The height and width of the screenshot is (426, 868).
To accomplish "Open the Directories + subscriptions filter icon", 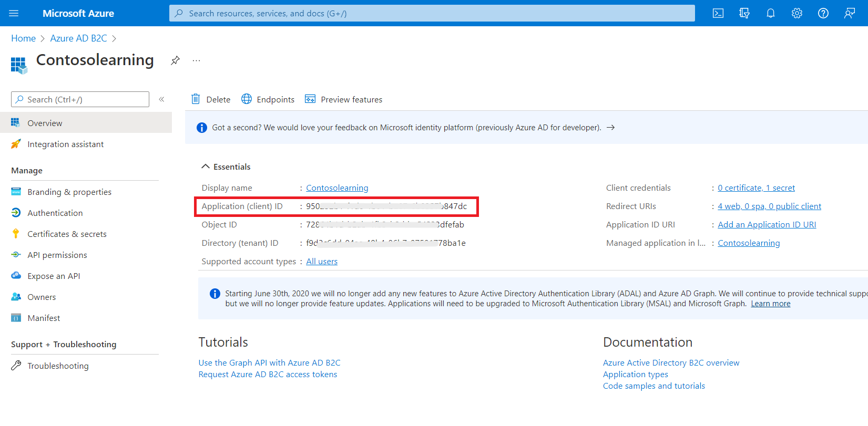I will point(744,13).
